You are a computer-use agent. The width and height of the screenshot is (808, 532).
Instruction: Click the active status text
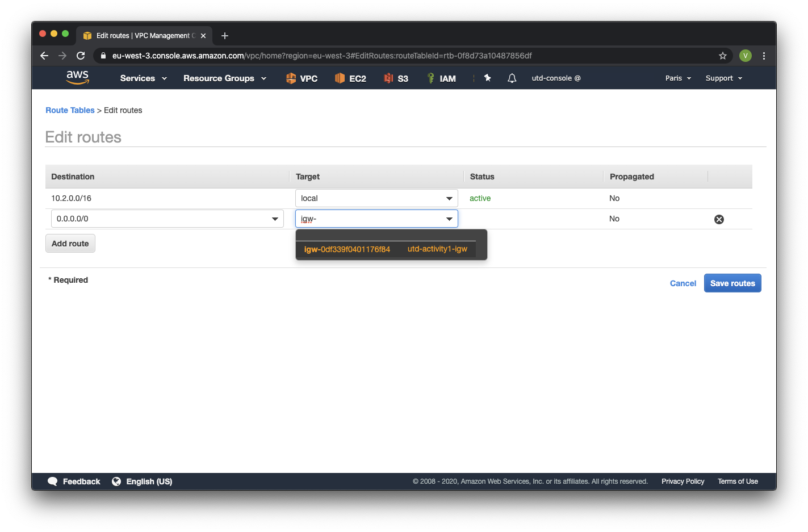(480, 199)
